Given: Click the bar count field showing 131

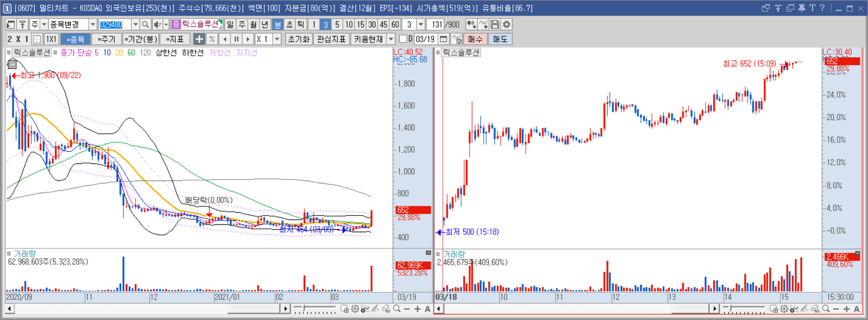Looking at the screenshot, I should [436, 24].
